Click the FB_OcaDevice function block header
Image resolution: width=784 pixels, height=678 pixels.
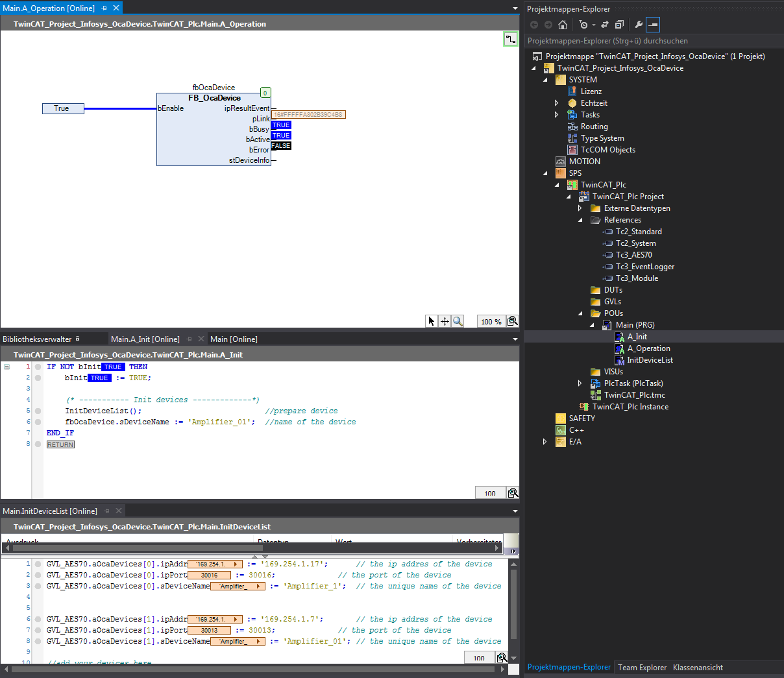214,98
